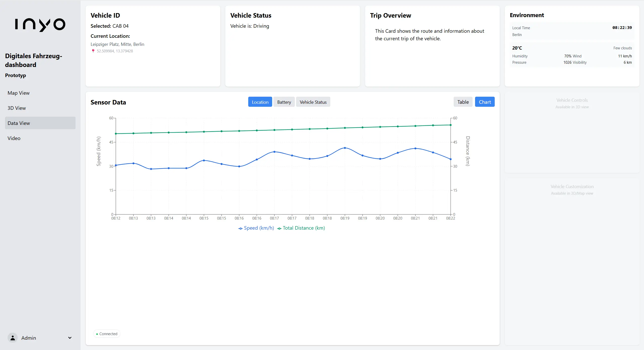644x350 pixels.
Task: Click the red location pin icon
Action: point(93,51)
